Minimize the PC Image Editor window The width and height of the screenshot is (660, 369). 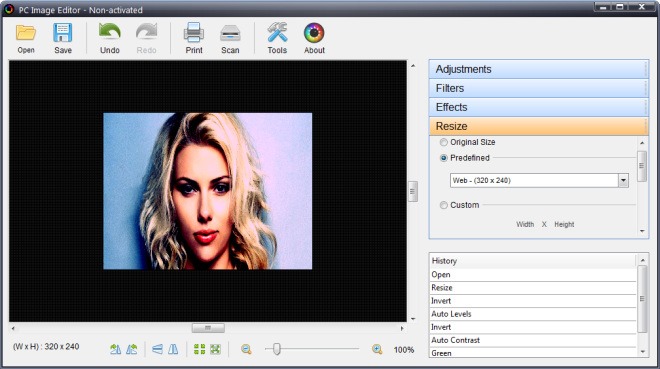[x=603, y=7]
